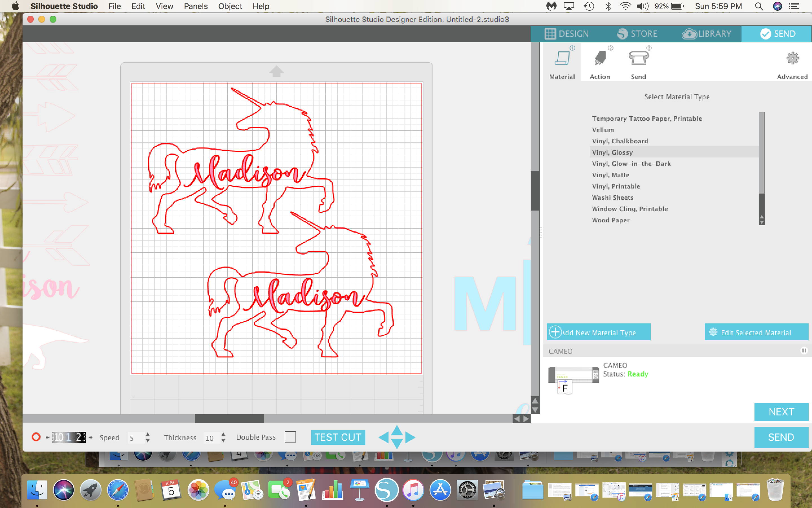Viewport: 812px width, 508px height.
Task: Click the material list scrollbar thumb
Action: pyautogui.click(x=762, y=203)
